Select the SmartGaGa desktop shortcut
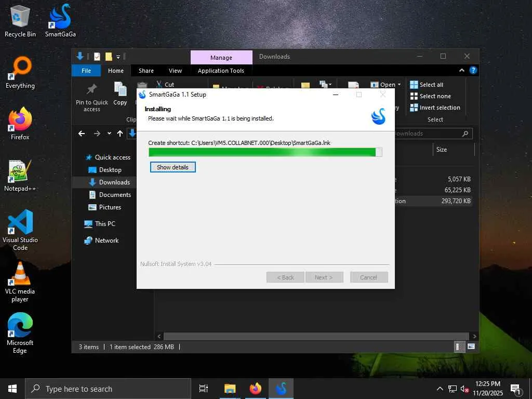This screenshot has height=399, width=532. 60,21
